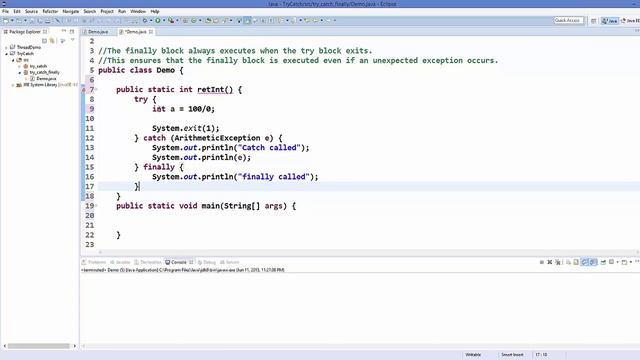Open the File menu

click(5, 11)
